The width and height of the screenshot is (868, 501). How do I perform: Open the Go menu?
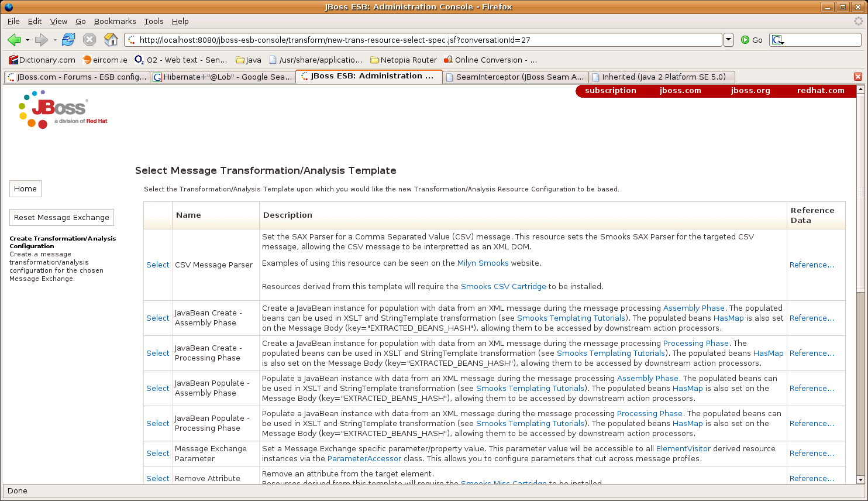[x=81, y=21]
